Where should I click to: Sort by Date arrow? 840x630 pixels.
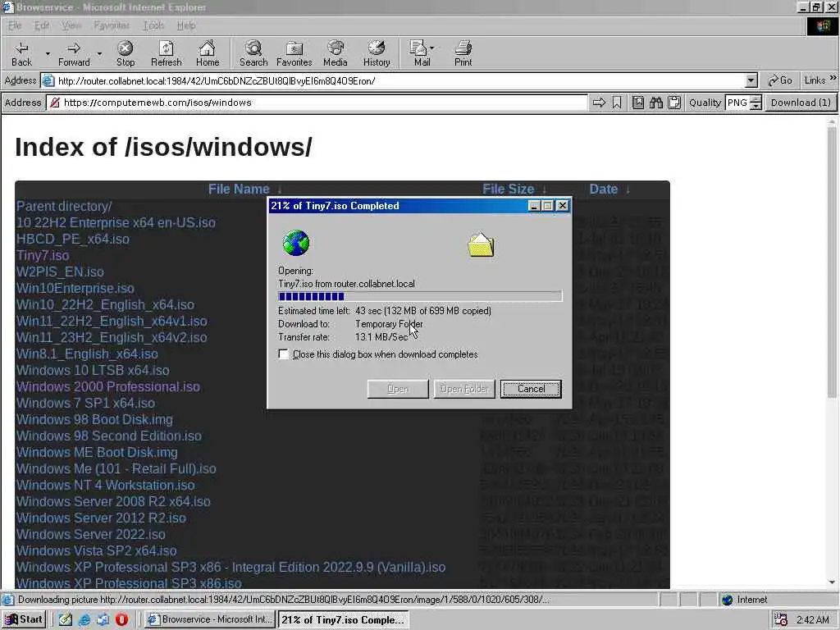click(x=628, y=189)
